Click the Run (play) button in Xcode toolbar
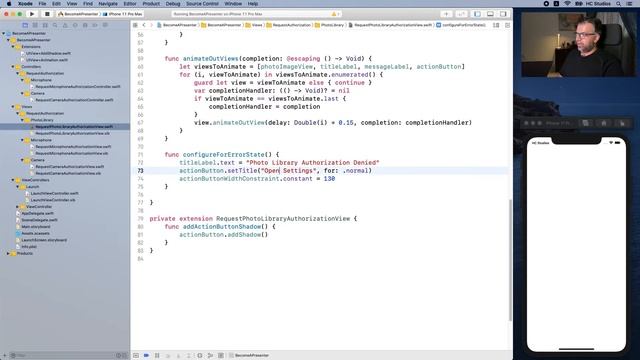 (32, 14)
